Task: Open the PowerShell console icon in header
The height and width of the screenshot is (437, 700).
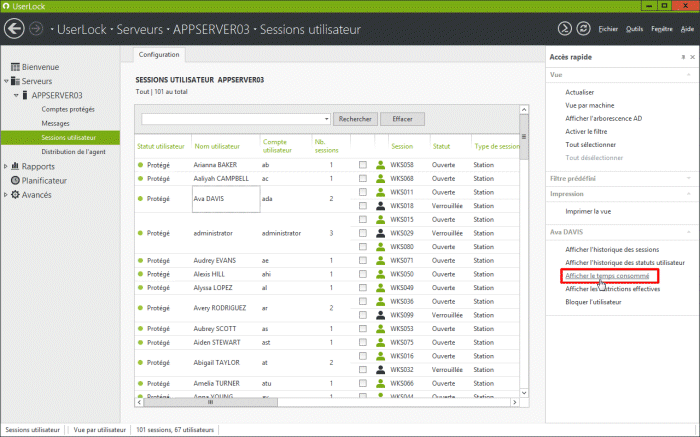Action: click(565, 29)
